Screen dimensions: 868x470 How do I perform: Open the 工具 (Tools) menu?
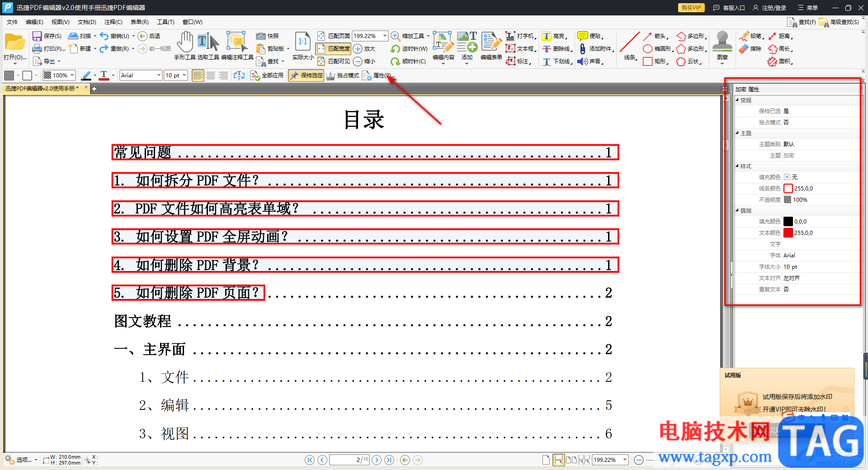(x=165, y=22)
